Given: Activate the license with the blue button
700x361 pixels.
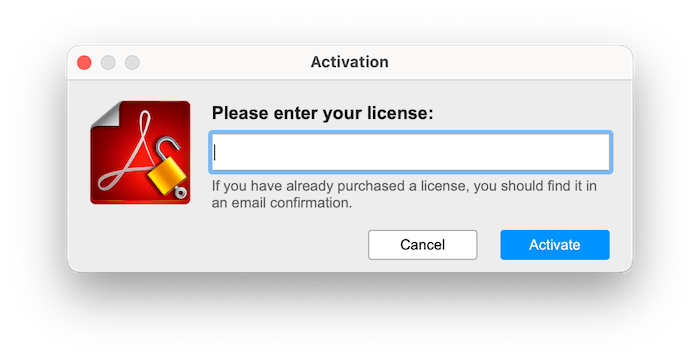Looking at the screenshot, I should (x=554, y=245).
